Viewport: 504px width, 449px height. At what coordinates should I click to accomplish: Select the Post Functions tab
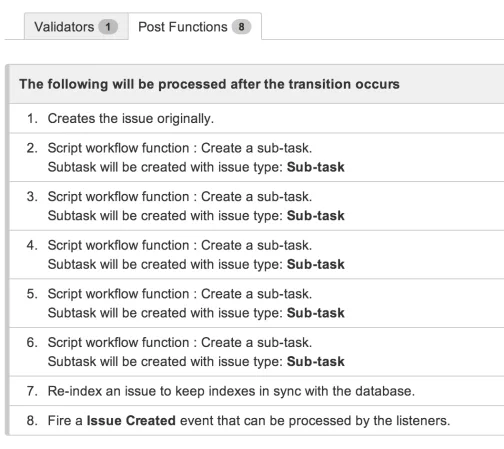click(195, 27)
